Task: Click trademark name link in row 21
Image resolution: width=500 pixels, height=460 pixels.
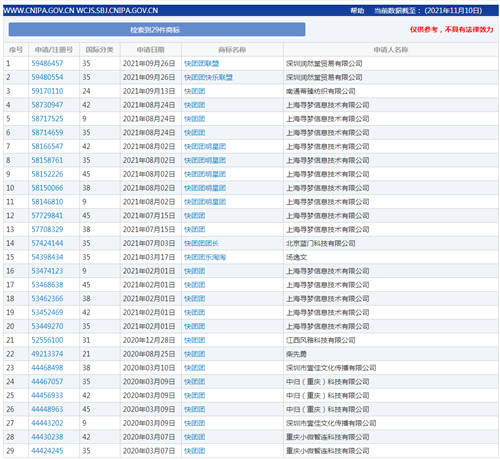Action: click(x=195, y=340)
